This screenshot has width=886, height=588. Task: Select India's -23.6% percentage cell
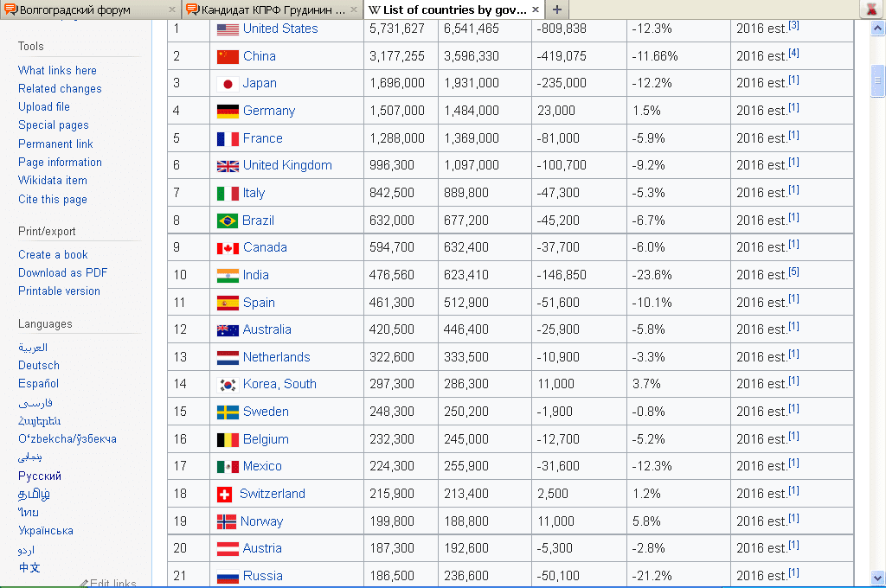652,275
